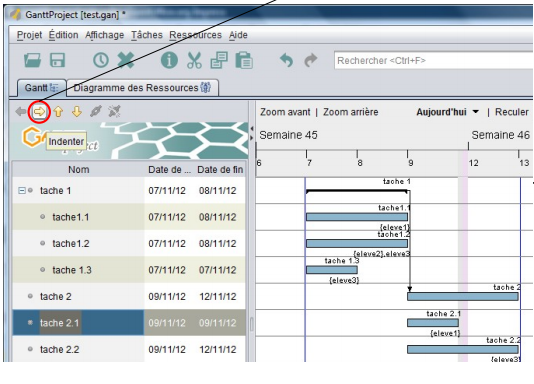Select the tache1.2 row
The height and width of the screenshot is (384, 534).
[x=129, y=243]
